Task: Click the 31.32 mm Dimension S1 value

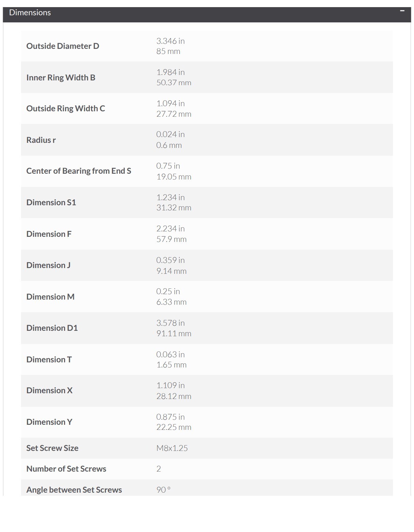Action: point(174,208)
